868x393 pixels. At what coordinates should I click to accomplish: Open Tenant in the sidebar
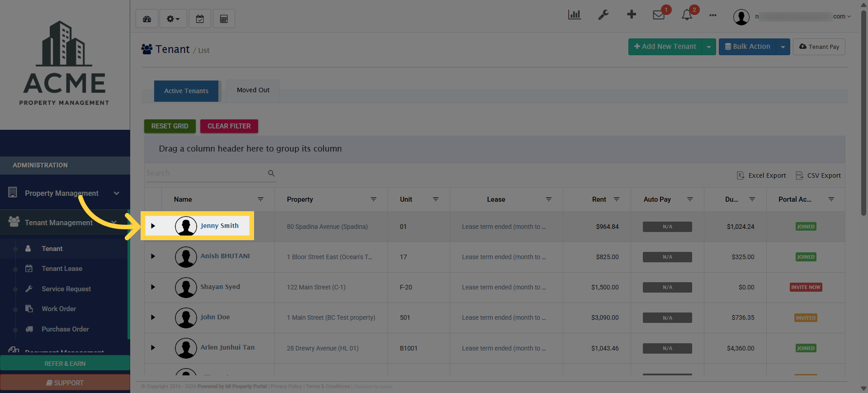tap(52, 249)
